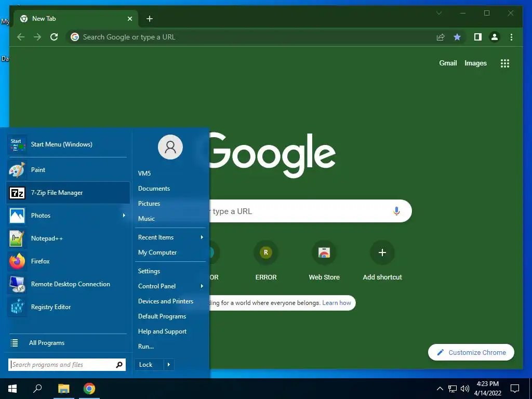Click Chrome icon on taskbar
This screenshot has width=532, height=399.
point(89,389)
